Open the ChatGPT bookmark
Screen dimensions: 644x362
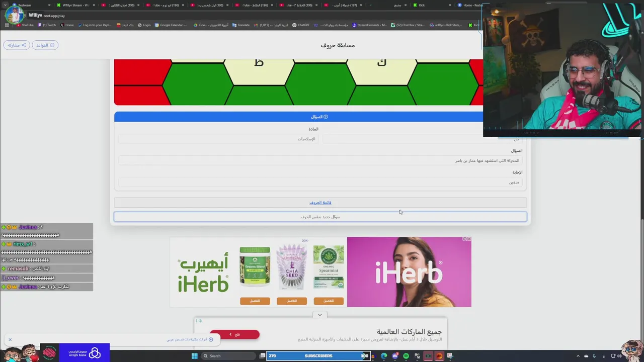click(x=301, y=25)
